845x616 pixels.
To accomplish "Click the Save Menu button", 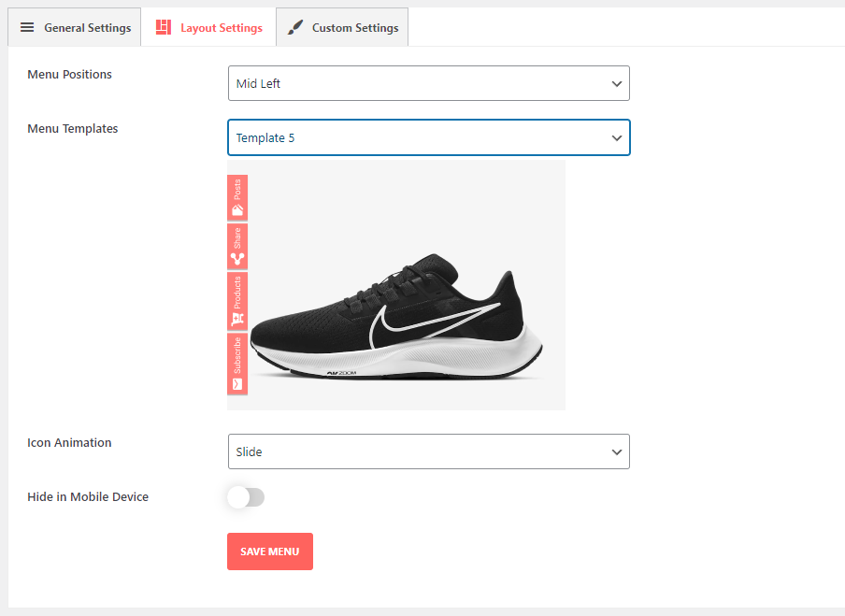I will pyautogui.click(x=270, y=552).
